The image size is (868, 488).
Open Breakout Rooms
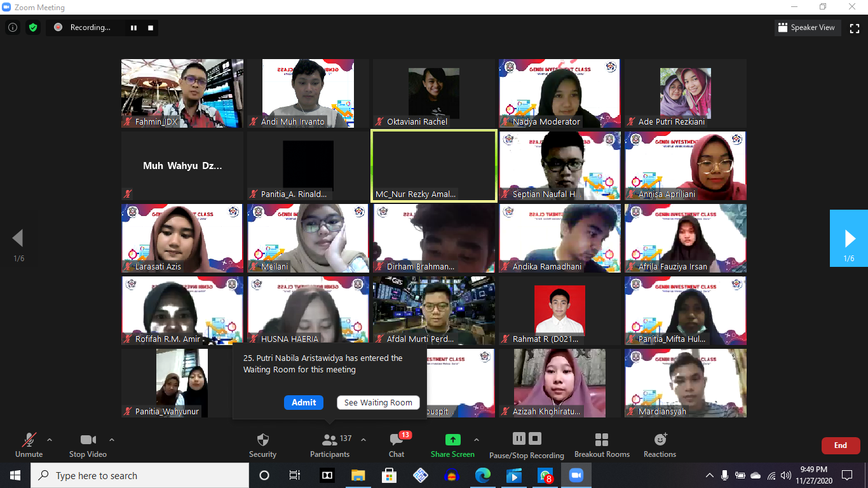click(x=602, y=445)
